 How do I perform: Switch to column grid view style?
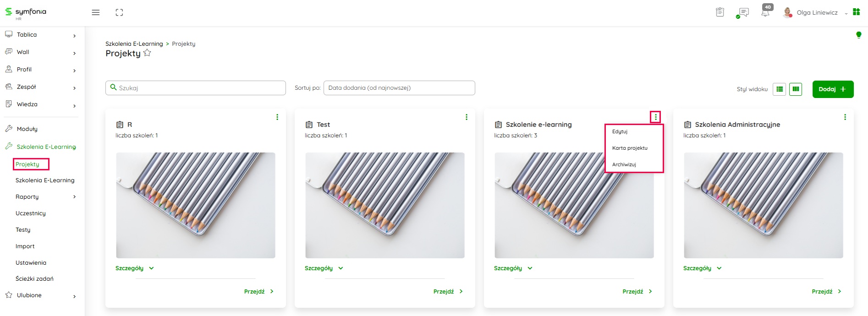(x=796, y=89)
